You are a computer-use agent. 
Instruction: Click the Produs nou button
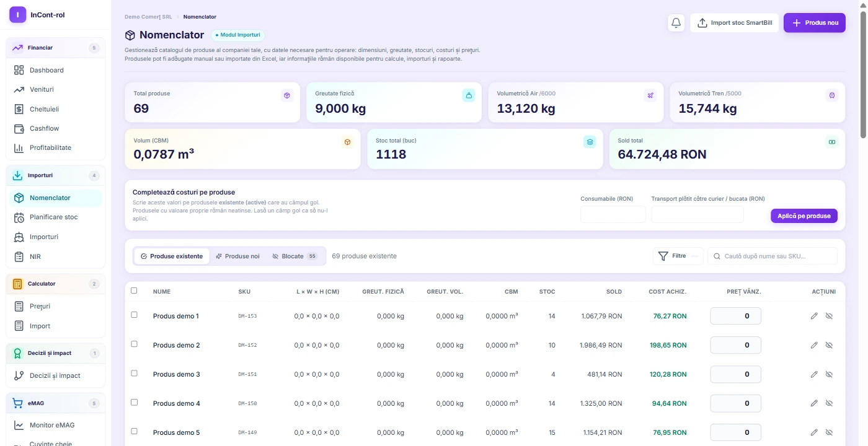click(x=815, y=23)
